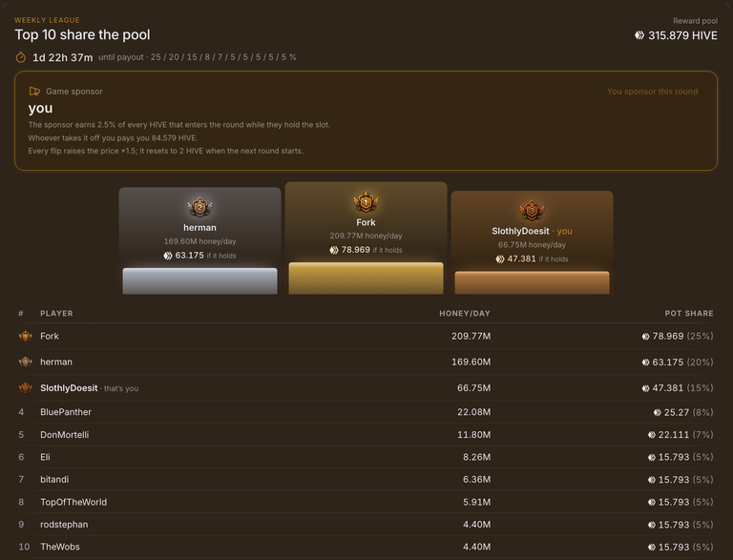Select the rank 1 gold badge on Fork's podium
The image size is (733, 560).
tap(366, 202)
